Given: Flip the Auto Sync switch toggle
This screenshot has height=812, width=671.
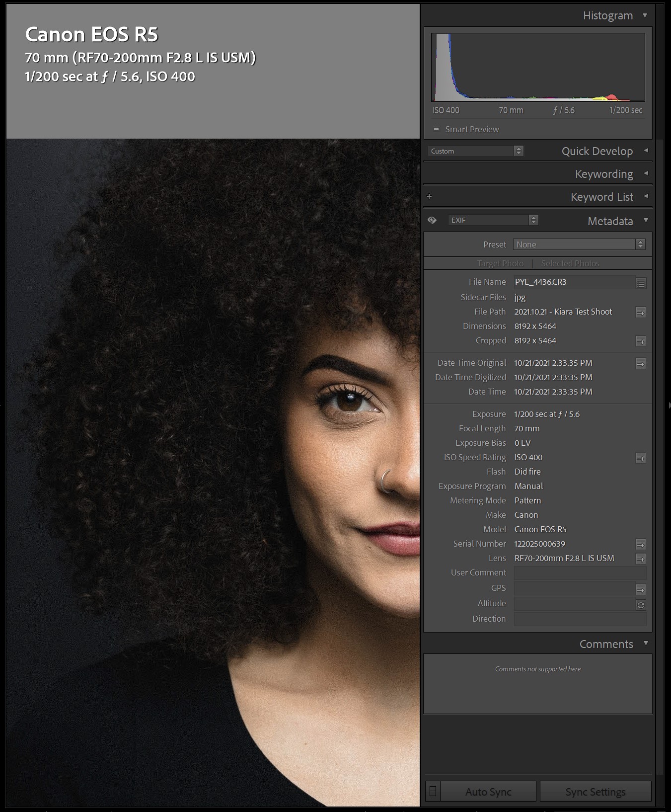Looking at the screenshot, I should click(433, 791).
